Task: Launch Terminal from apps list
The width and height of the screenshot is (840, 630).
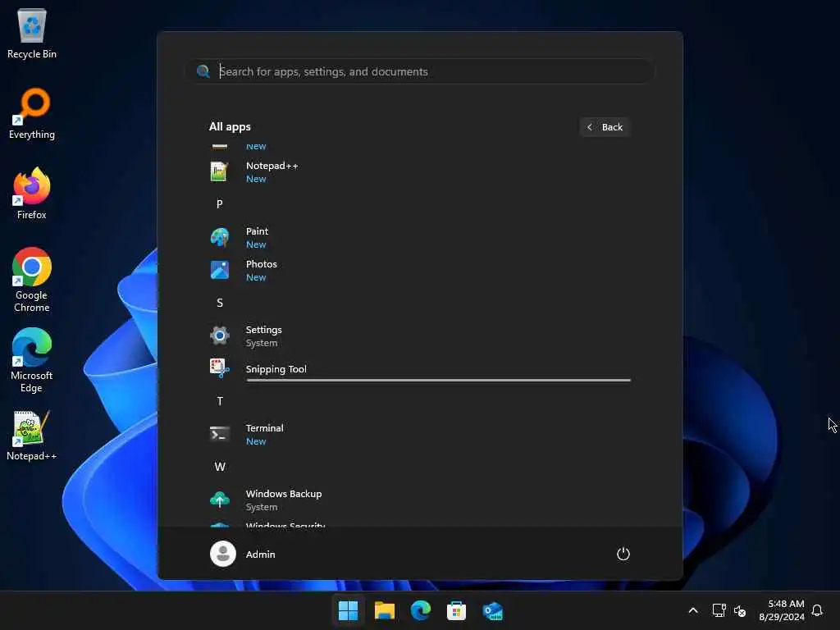Action: (265, 428)
